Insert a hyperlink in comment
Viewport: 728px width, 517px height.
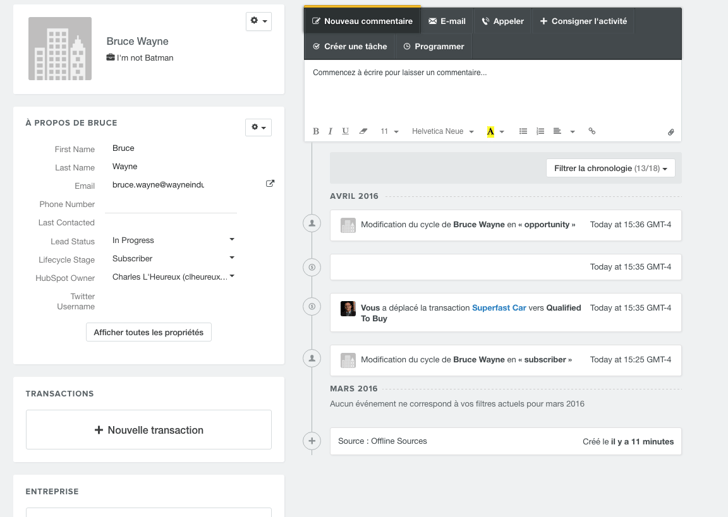coord(592,131)
